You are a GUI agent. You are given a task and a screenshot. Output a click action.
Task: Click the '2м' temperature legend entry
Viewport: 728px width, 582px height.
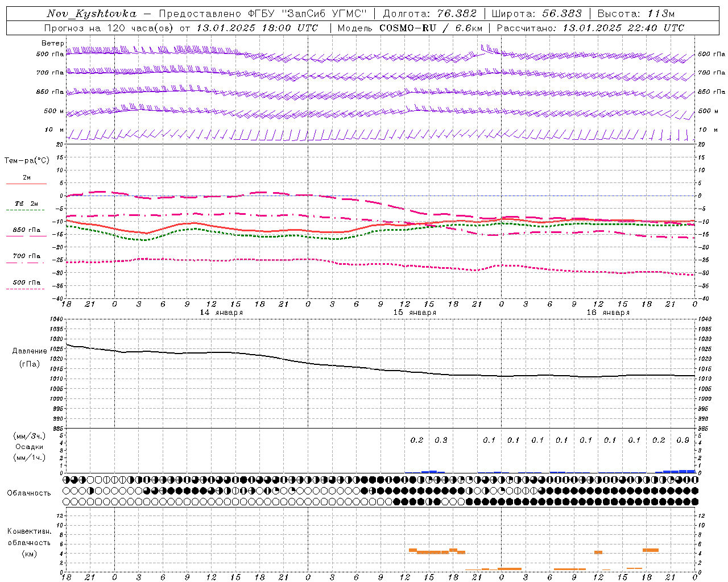[x=27, y=178]
